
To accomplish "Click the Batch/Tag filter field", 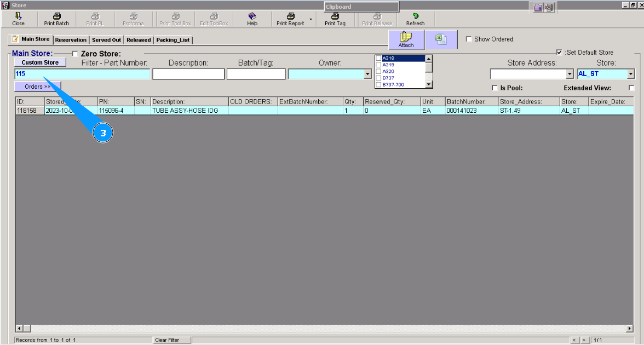I will pos(256,74).
